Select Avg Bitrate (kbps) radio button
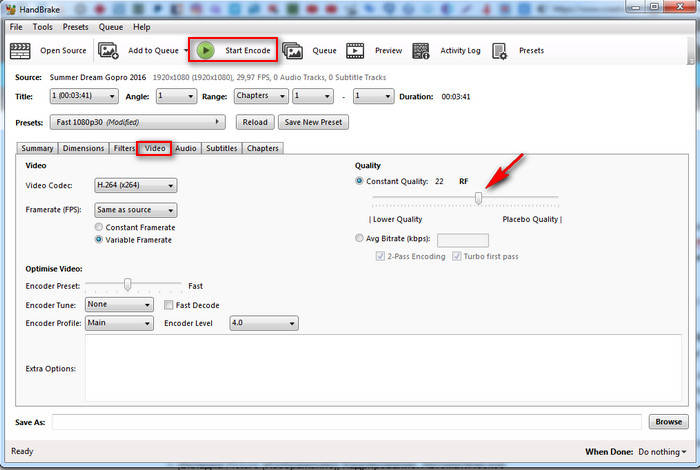700x470 pixels. coord(359,238)
